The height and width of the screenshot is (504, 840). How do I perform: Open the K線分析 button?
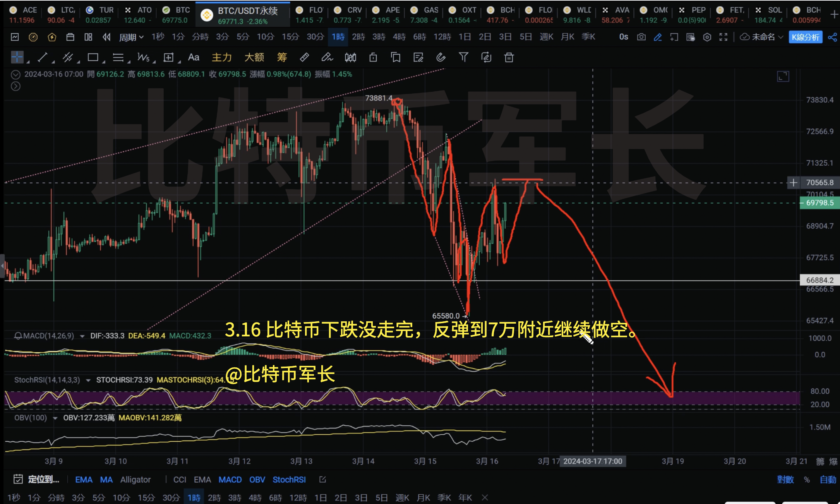click(806, 37)
